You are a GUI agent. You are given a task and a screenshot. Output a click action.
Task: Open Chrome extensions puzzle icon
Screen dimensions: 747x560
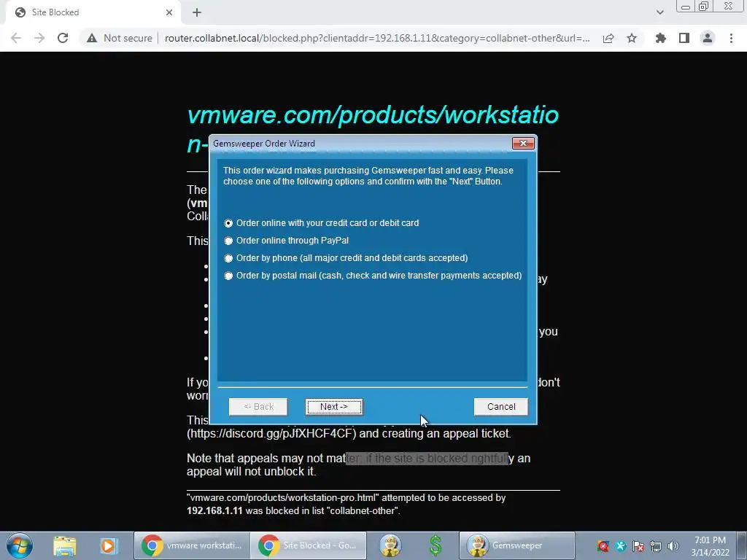point(661,38)
